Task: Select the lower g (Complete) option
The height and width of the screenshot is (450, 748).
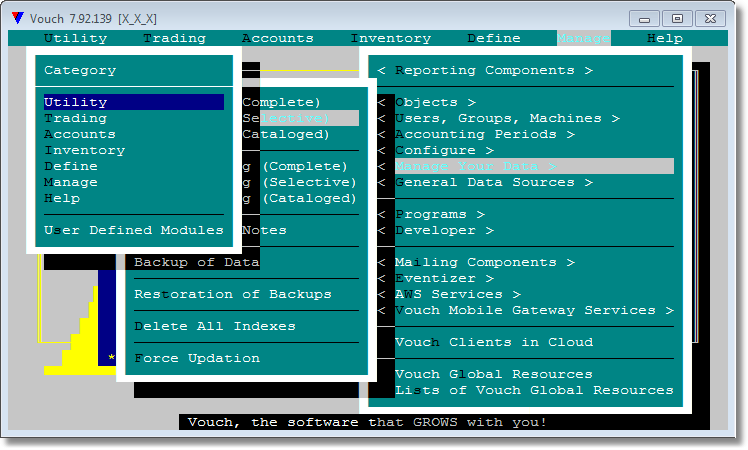Action: (295, 166)
